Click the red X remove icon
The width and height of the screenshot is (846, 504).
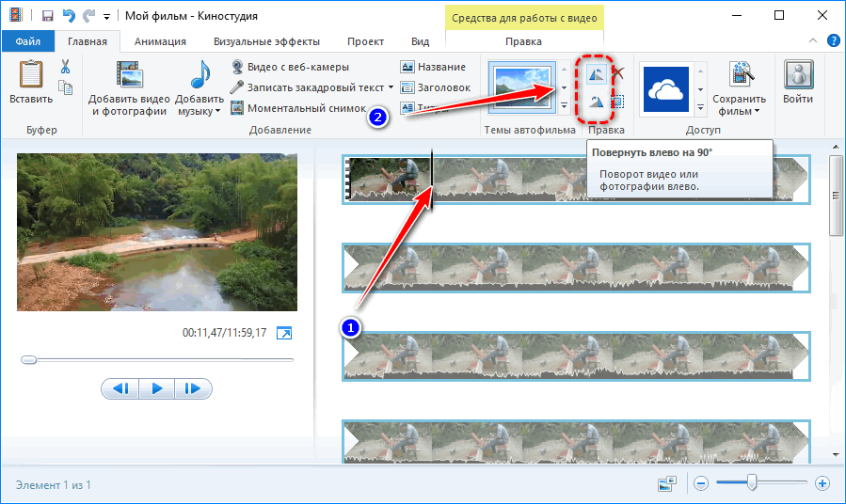618,73
